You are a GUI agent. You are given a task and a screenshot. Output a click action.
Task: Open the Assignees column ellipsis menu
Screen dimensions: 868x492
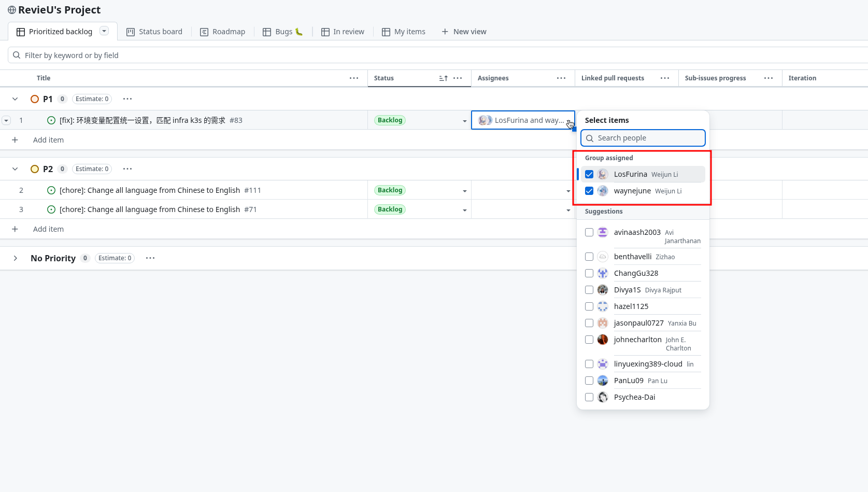[561, 78]
